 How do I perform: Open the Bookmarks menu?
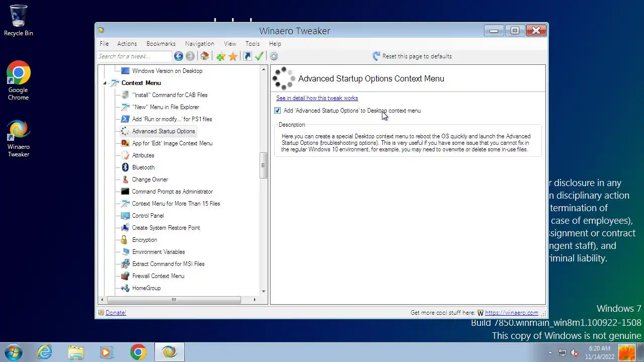pos(161,44)
